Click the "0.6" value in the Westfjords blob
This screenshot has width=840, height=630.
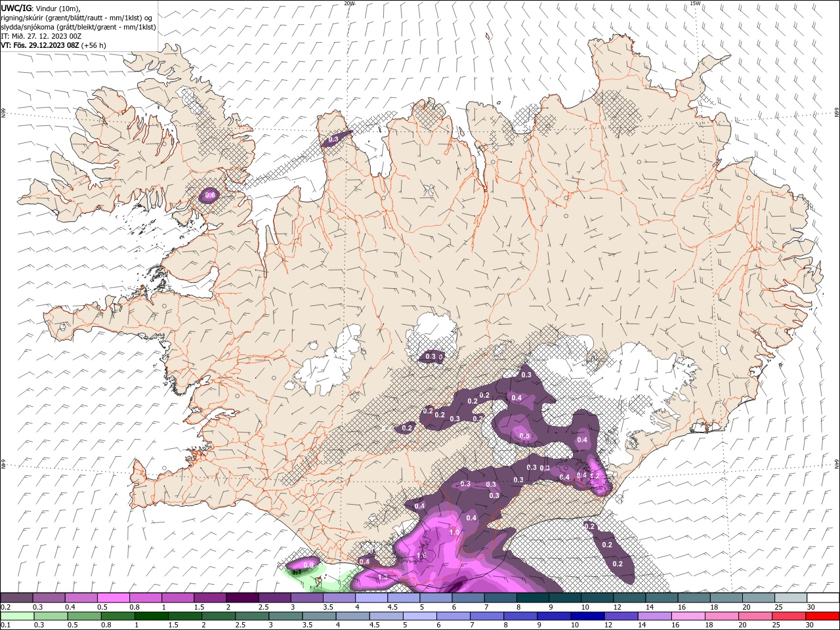210,196
